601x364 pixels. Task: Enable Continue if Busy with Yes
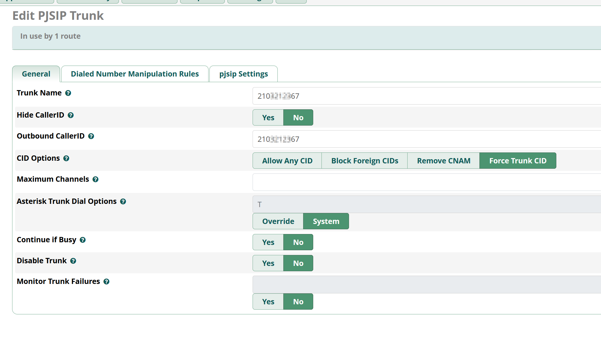(268, 242)
